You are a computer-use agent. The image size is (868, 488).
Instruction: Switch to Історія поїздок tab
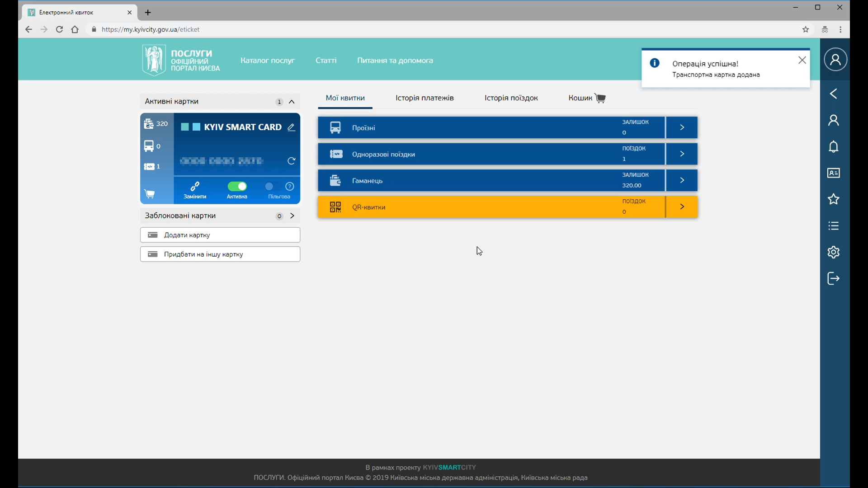[511, 98]
